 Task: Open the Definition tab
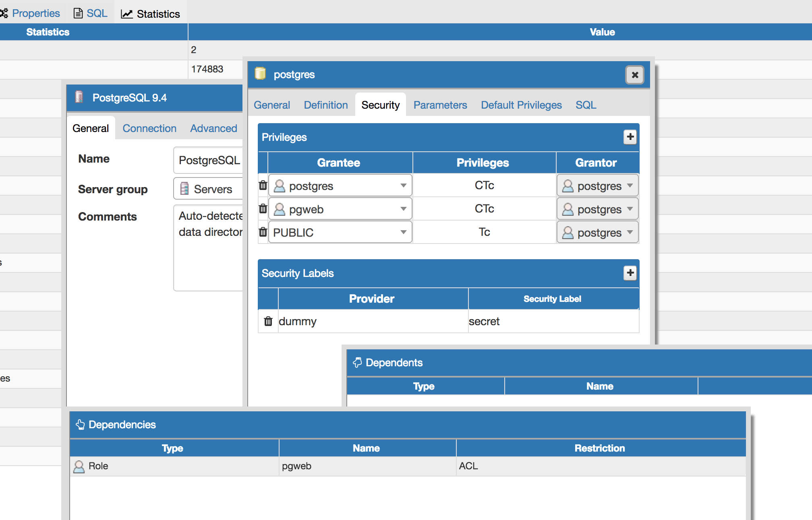325,105
